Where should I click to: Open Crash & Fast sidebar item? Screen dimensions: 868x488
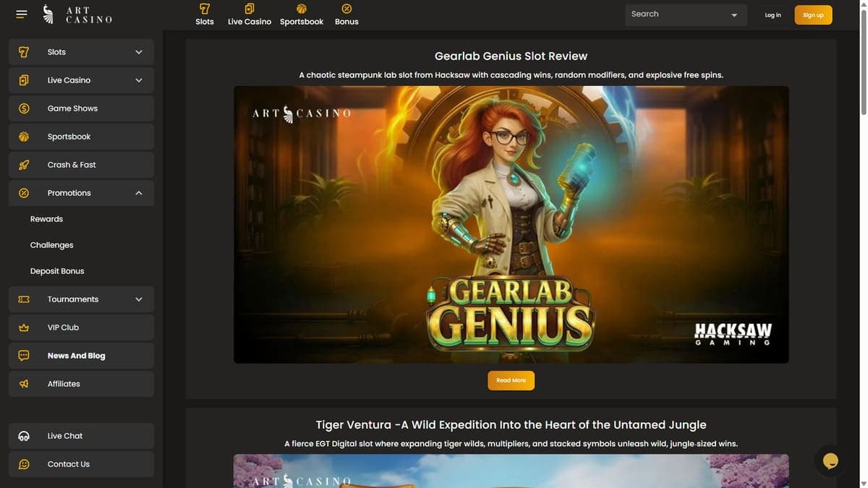point(81,165)
